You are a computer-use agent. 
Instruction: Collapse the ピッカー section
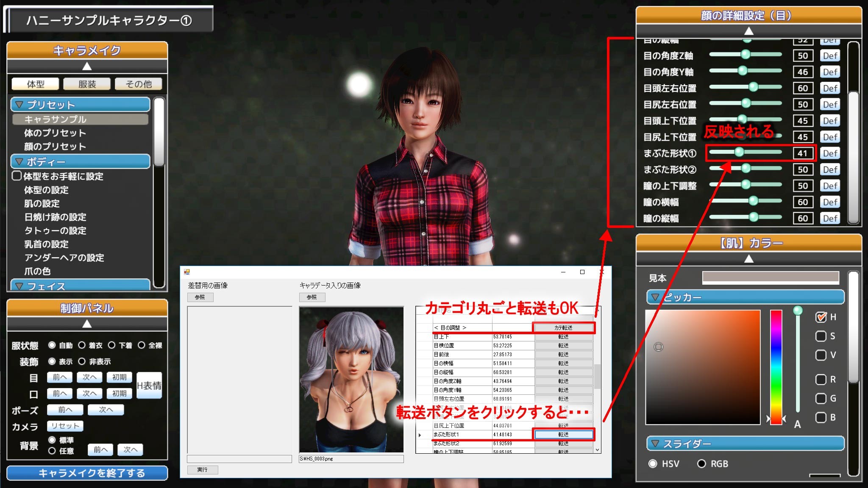655,297
